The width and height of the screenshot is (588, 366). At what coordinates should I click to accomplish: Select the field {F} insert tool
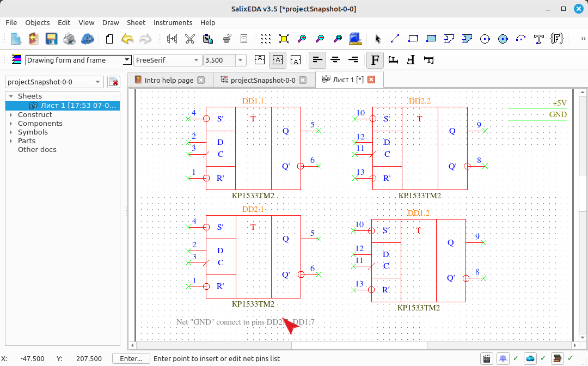557,39
